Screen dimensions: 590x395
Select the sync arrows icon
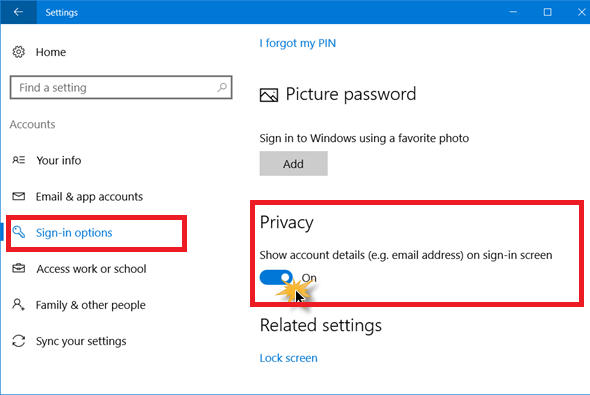(18, 341)
